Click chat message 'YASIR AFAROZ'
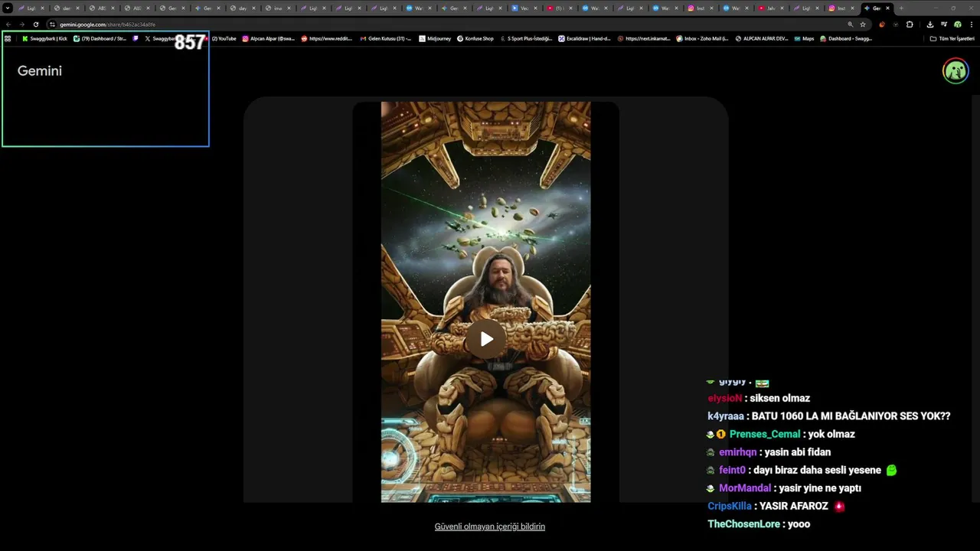Screen dimensions: 980x551 [794, 507]
